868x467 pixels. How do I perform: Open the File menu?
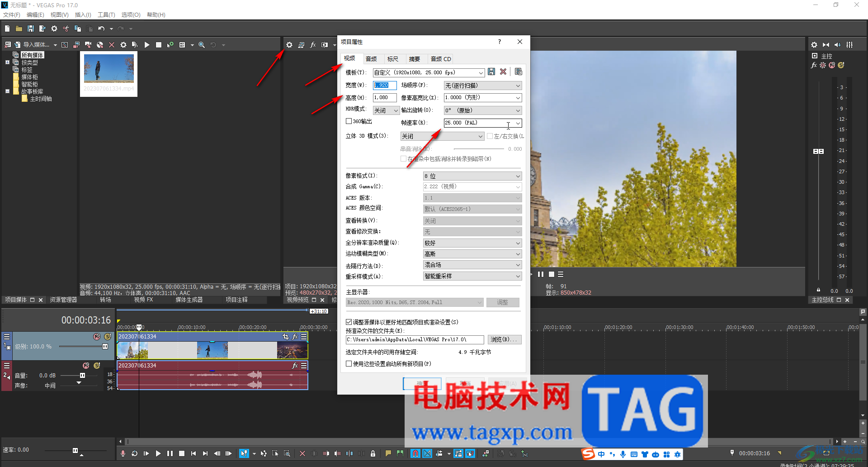[12, 15]
